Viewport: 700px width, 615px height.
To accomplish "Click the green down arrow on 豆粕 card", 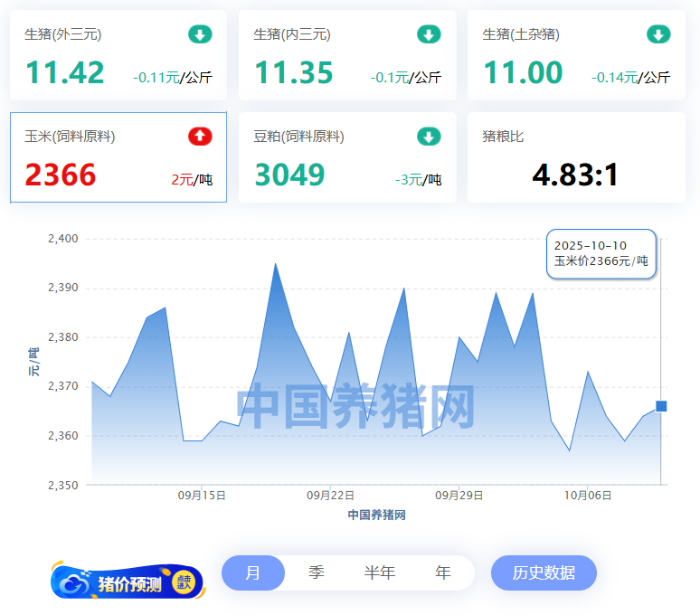I will pos(429,137).
